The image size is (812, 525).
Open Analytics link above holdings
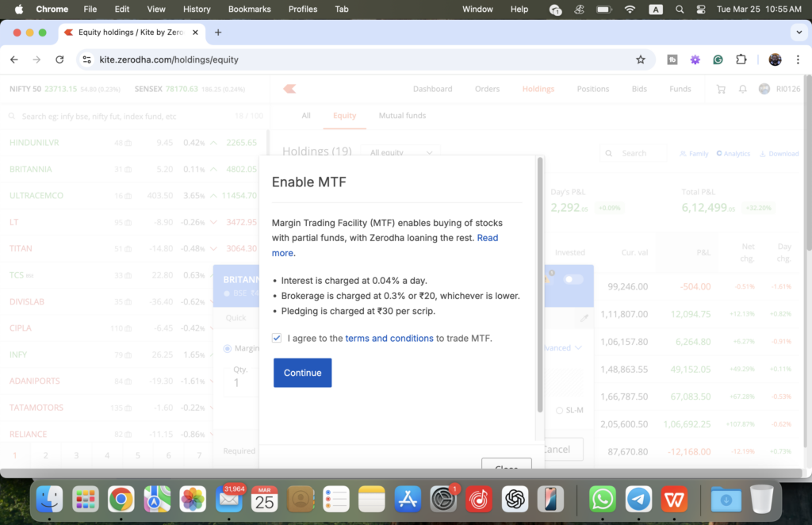pyautogui.click(x=733, y=154)
